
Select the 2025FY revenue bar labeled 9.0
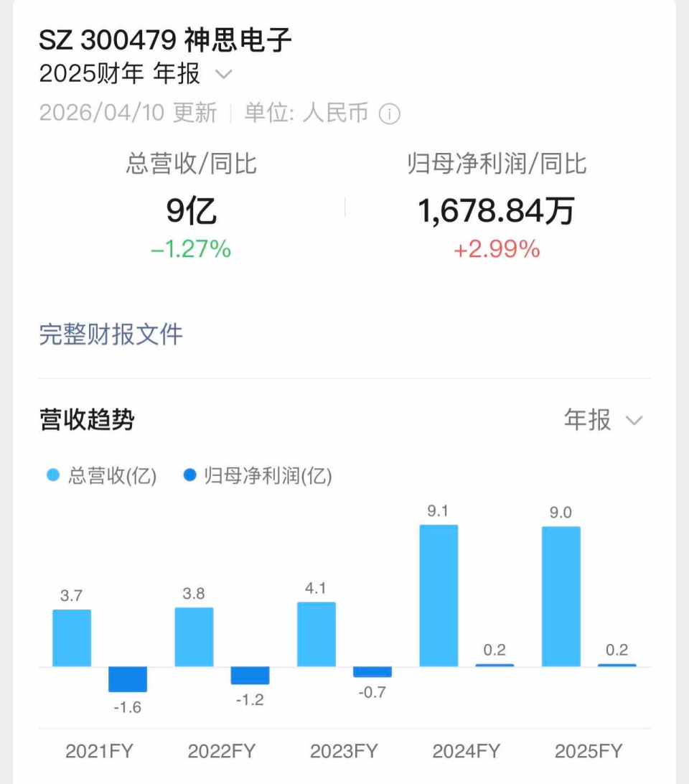tap(561, 597)
